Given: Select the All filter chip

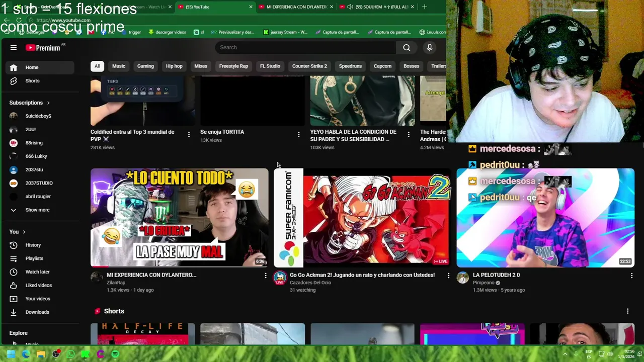Looking at the screenshot, I should click(97, 66).
